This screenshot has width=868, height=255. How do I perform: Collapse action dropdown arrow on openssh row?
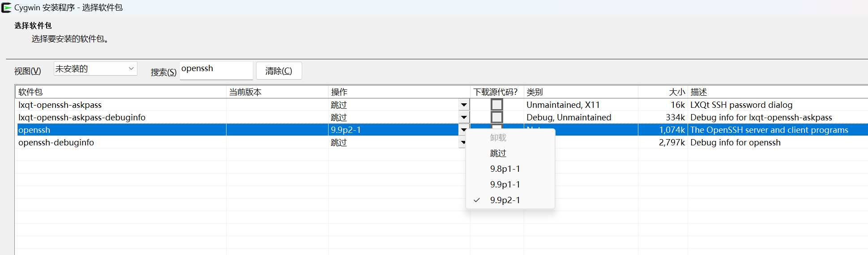pyautogui.click(x=464, y=130)
